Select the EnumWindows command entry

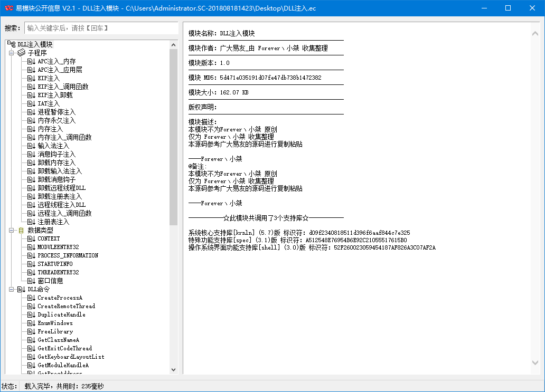(x=57, y=323)
